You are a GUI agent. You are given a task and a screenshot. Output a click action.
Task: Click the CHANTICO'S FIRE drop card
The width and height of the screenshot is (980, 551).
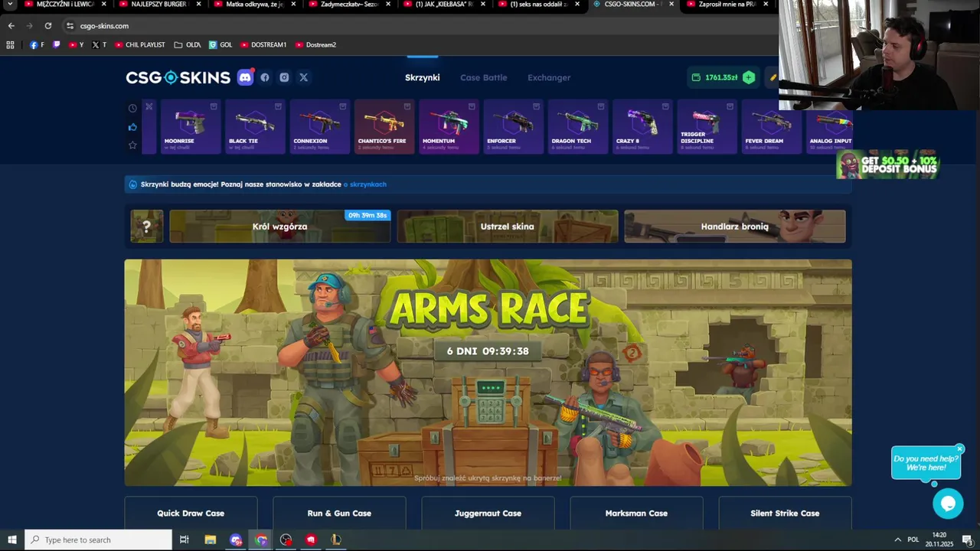point(384,126)
